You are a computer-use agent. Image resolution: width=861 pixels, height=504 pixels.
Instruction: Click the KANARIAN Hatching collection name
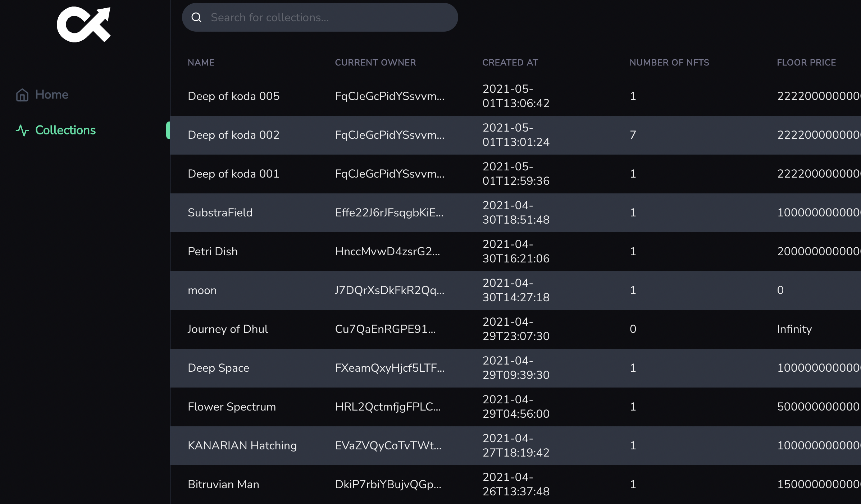coord(242,445)
